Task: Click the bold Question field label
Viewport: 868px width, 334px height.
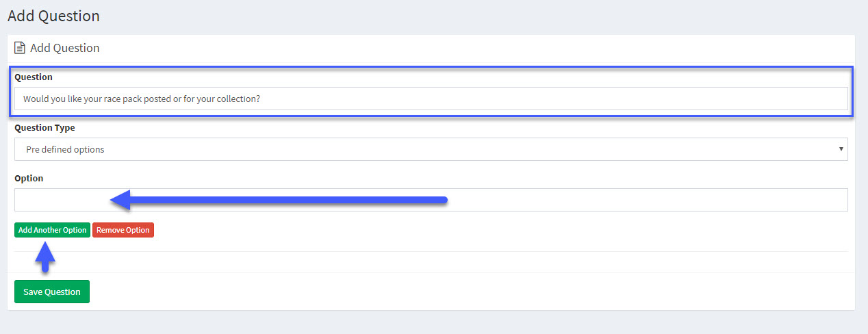Action: [x=34, y=77]
